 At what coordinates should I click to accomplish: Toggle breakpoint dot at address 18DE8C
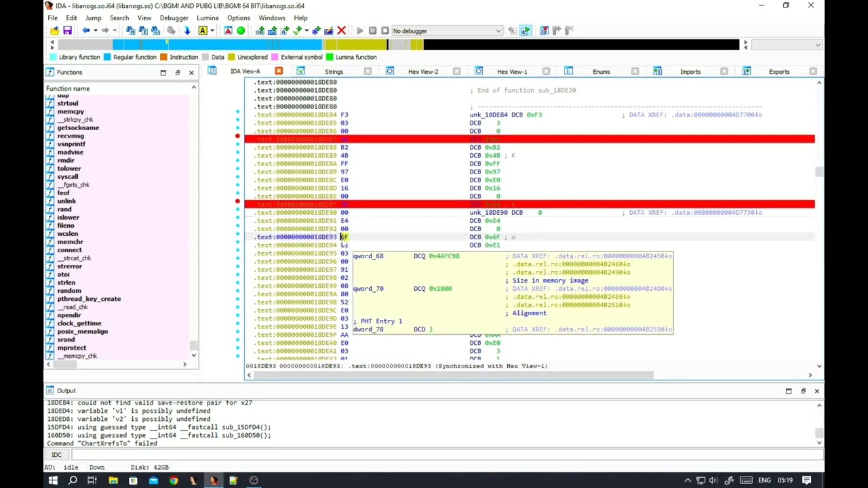point(237,177)
